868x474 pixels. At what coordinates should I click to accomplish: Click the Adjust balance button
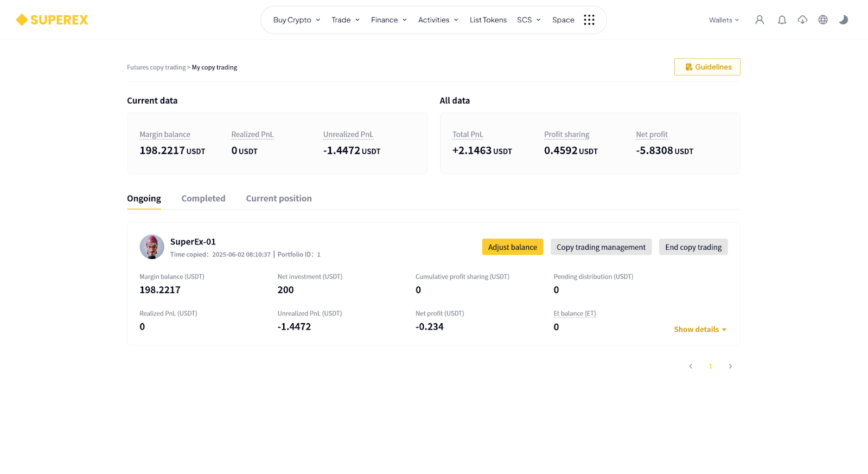(x=513, y=247)
